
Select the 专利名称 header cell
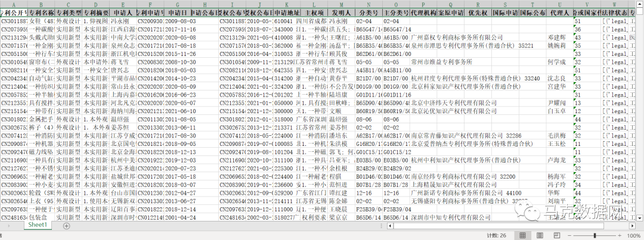pos(41,13)
